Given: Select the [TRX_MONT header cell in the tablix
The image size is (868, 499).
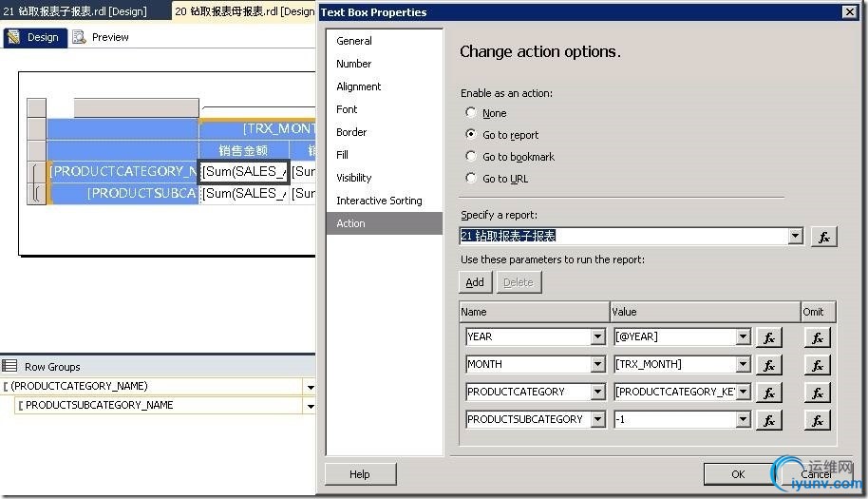Looking at the screenshot, I should (x=258, y=128).
